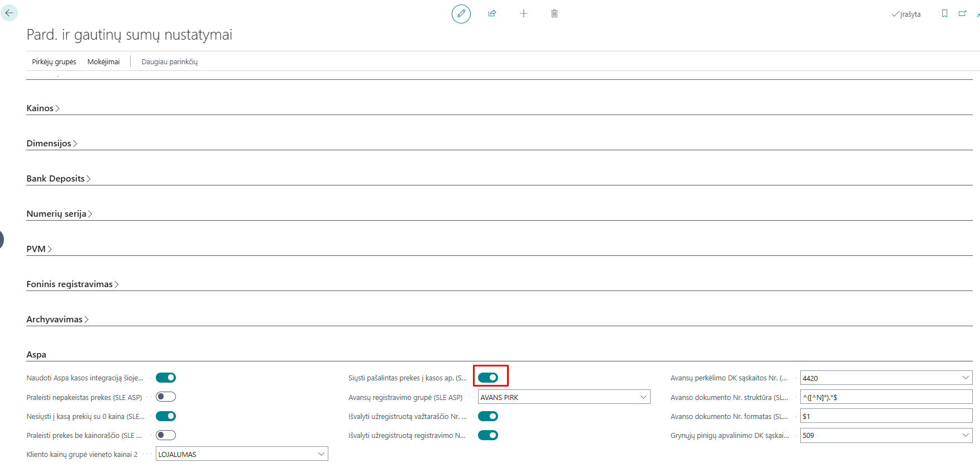Open the 509 account dropdown

click(x=965, y=435)
